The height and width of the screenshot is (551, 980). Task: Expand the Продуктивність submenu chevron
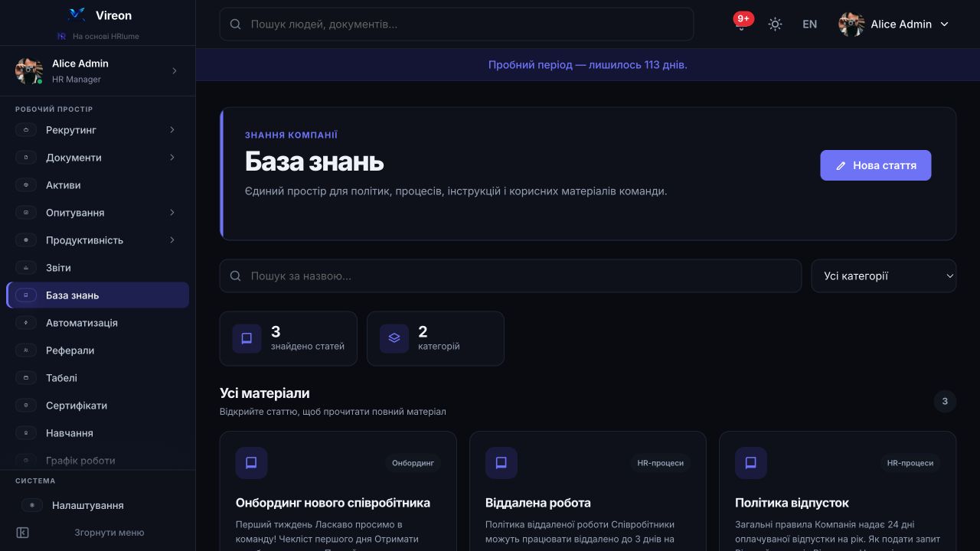(171, 240)
